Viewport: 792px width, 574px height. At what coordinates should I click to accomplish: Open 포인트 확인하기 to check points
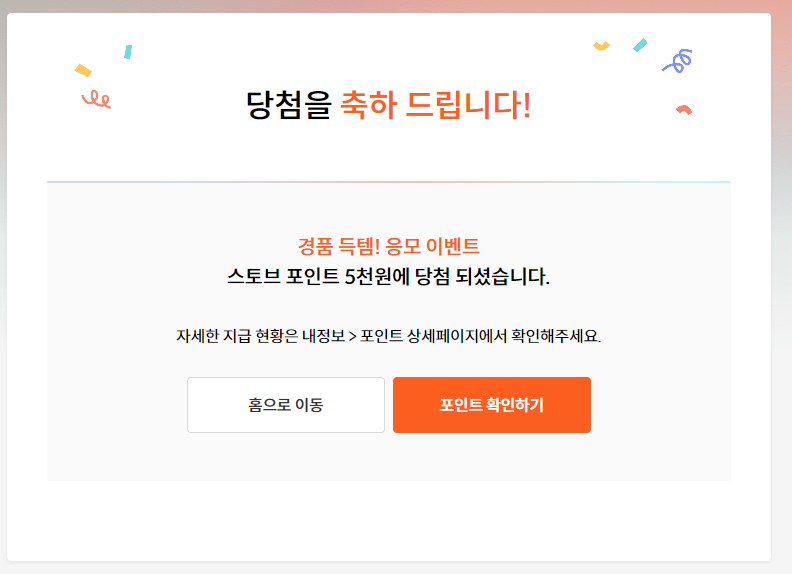[492, 405]
